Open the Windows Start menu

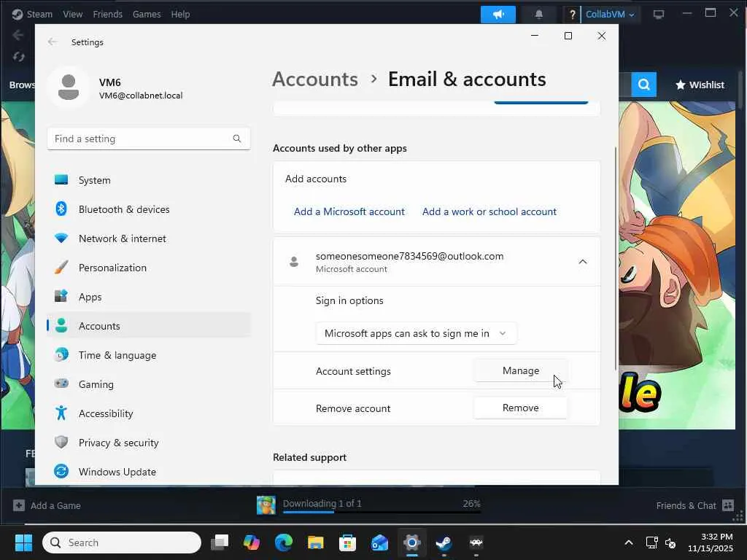[24, 542]
